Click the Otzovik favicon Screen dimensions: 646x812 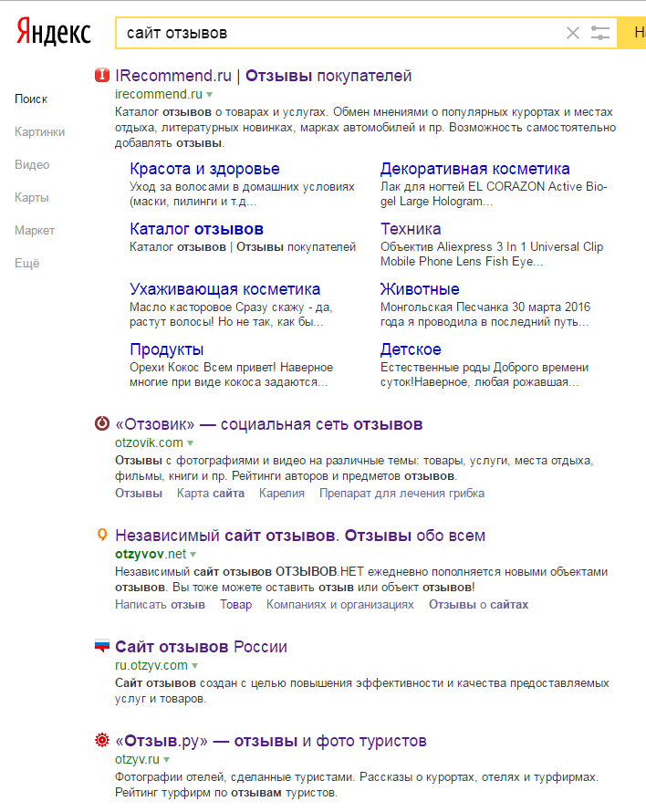tap(102, 423)
